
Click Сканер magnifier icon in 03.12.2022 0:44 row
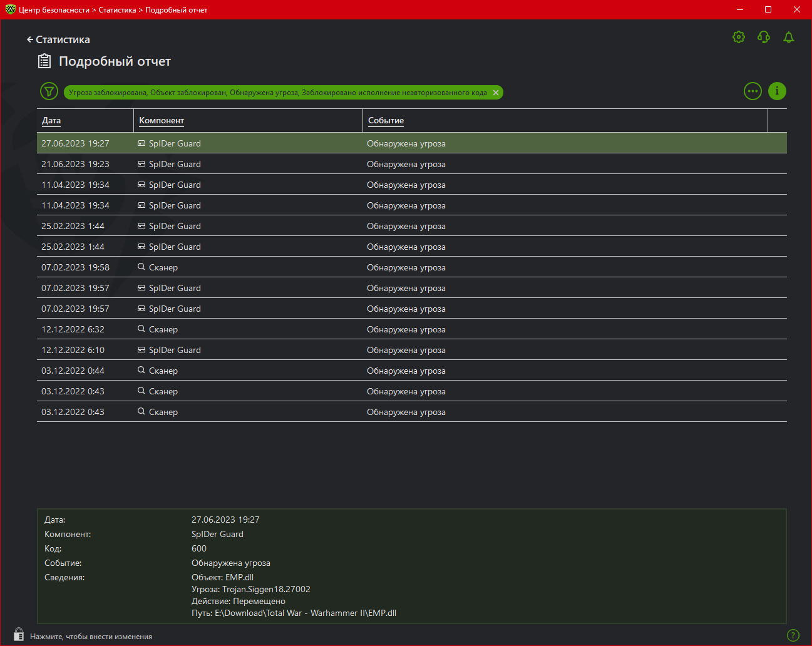141,370
